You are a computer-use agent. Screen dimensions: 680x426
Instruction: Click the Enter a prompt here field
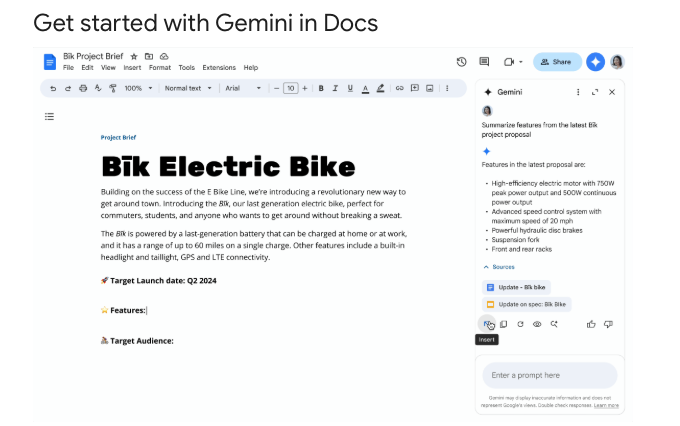click(549, 375)
